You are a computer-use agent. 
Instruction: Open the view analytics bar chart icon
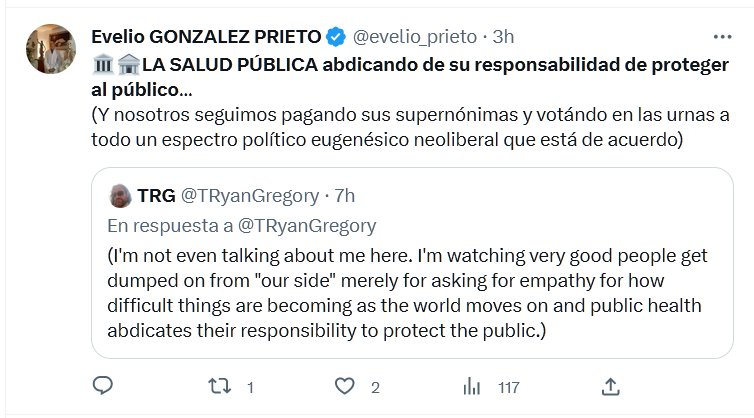coord(473,385)
